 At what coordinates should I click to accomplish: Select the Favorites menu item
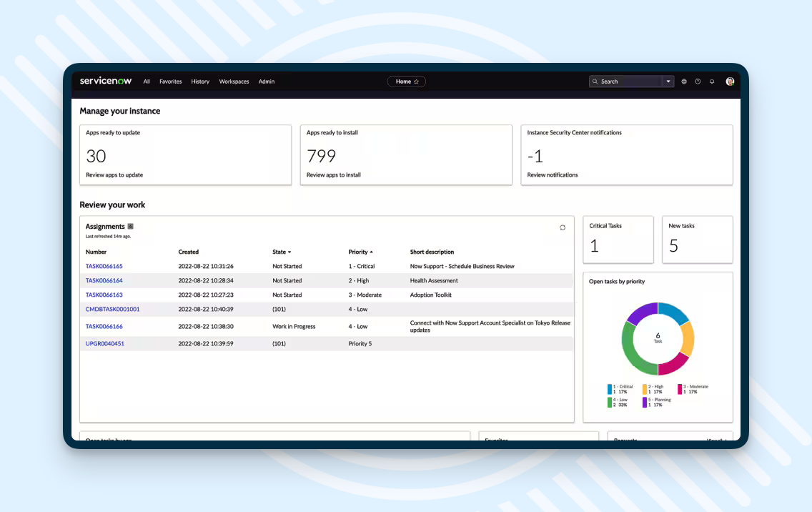(x=170, y=82)
